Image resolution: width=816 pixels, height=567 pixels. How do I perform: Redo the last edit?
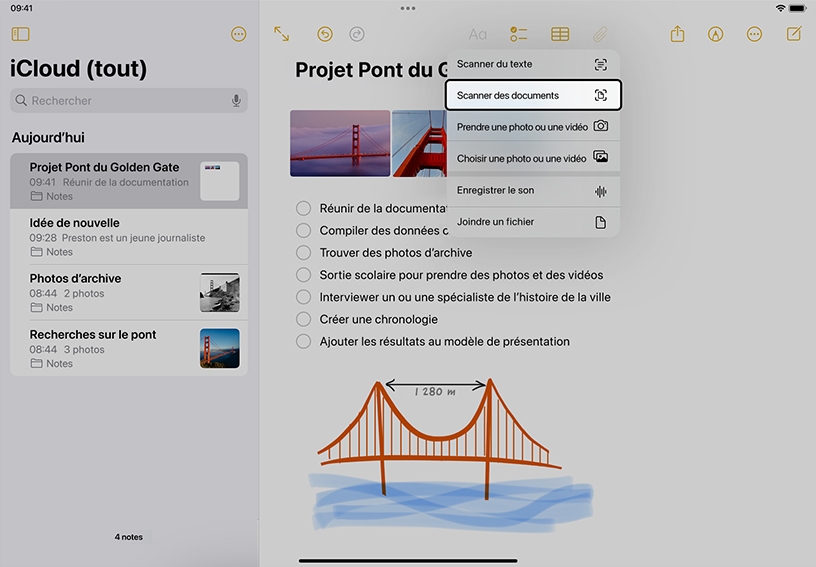point(356,34)
